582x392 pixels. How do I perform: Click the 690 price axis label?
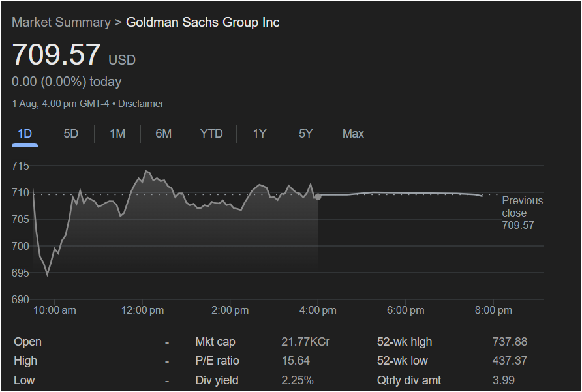tap(20, 299)
